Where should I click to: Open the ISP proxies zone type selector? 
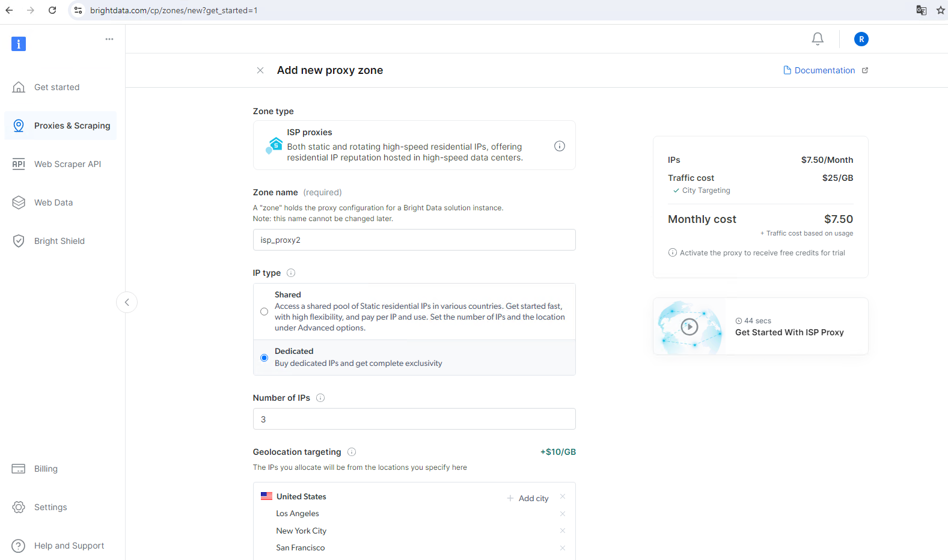tap(414, 145)
